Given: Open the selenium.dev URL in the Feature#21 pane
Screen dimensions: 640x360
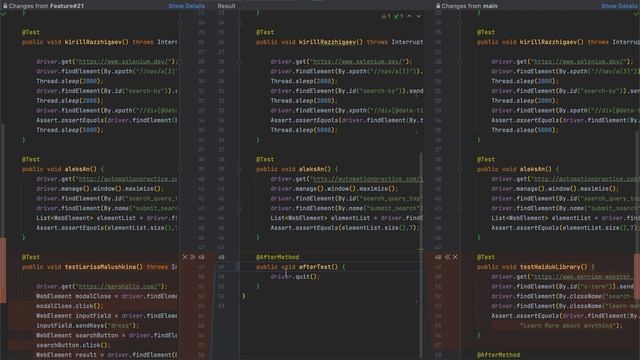Looking at the screenshot, I should (124, 62).
